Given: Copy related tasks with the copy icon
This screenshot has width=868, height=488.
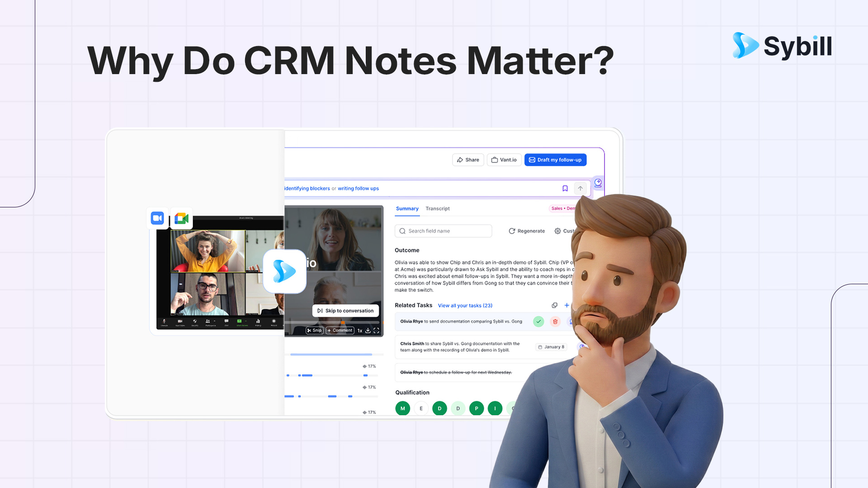Looking at the screenshot, I should (x=555, y=305).
